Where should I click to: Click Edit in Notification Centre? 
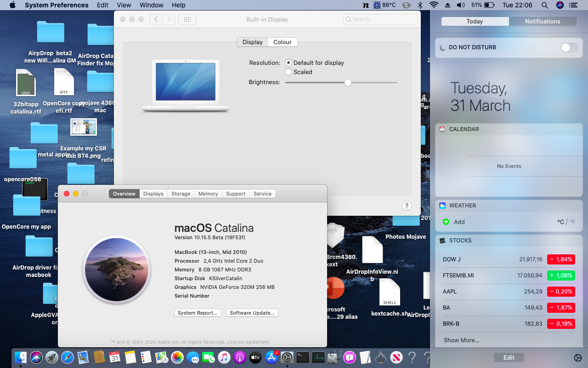point(509,357)
